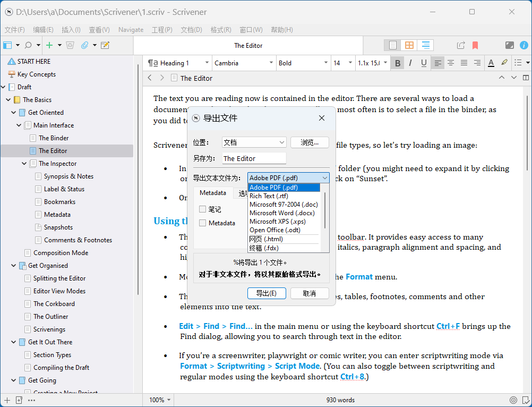Click the add item plus in binder footer
The image size is (532, 407).
pyautogui.click(x=7, y=400)
